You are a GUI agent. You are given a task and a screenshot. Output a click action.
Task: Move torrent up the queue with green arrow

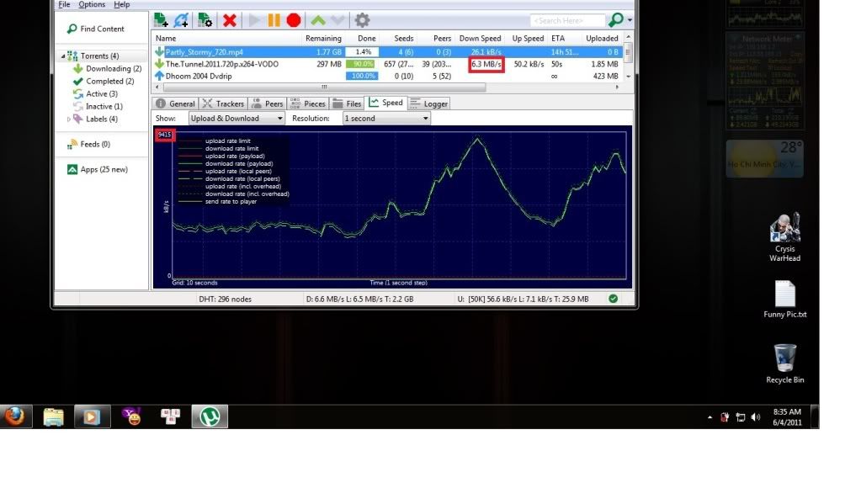[x=317, y=20]
